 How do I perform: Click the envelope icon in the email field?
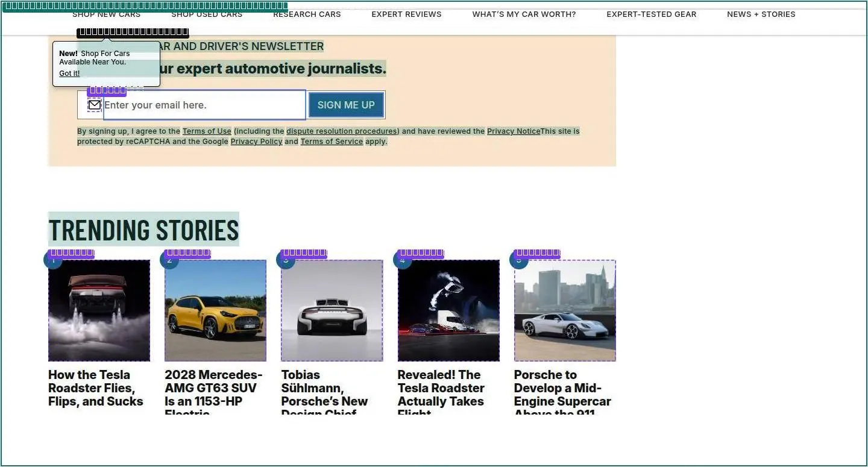point(95,105)
